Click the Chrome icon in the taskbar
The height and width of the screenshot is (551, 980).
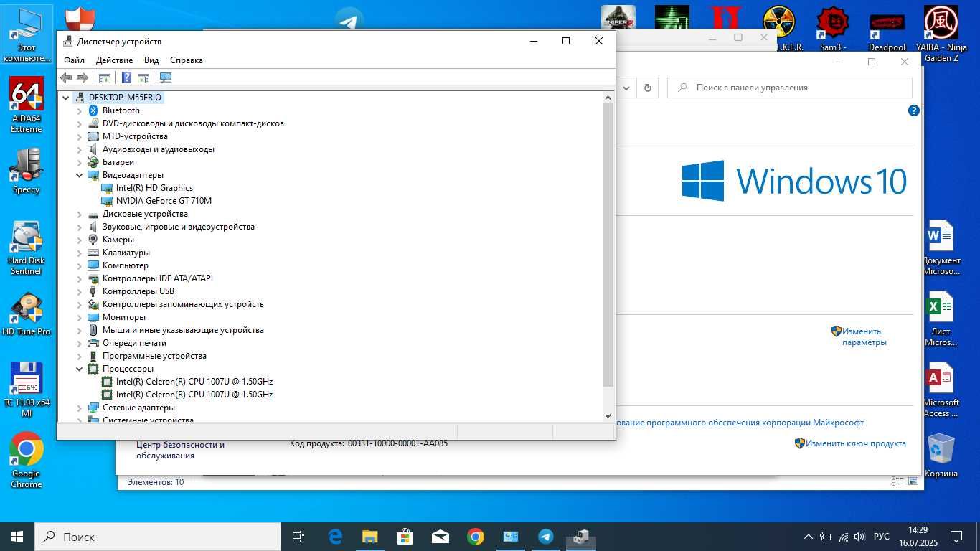(475, 536)
